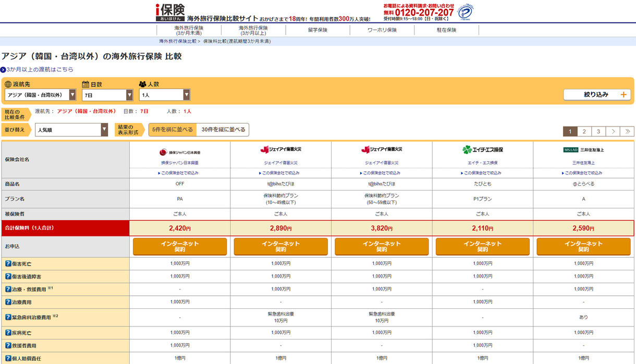Apply online for t@biho 10〜49歳 plan
The image size is (636, 364).
(x=280, y=246)
